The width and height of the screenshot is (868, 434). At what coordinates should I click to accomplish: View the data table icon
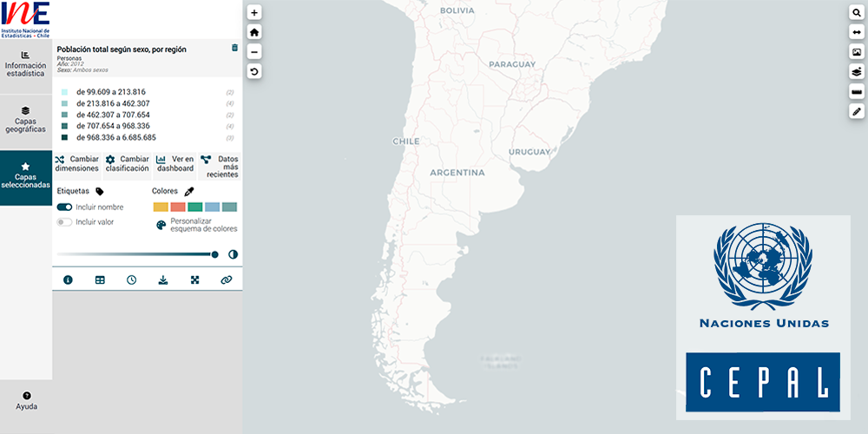pos(100,280)
